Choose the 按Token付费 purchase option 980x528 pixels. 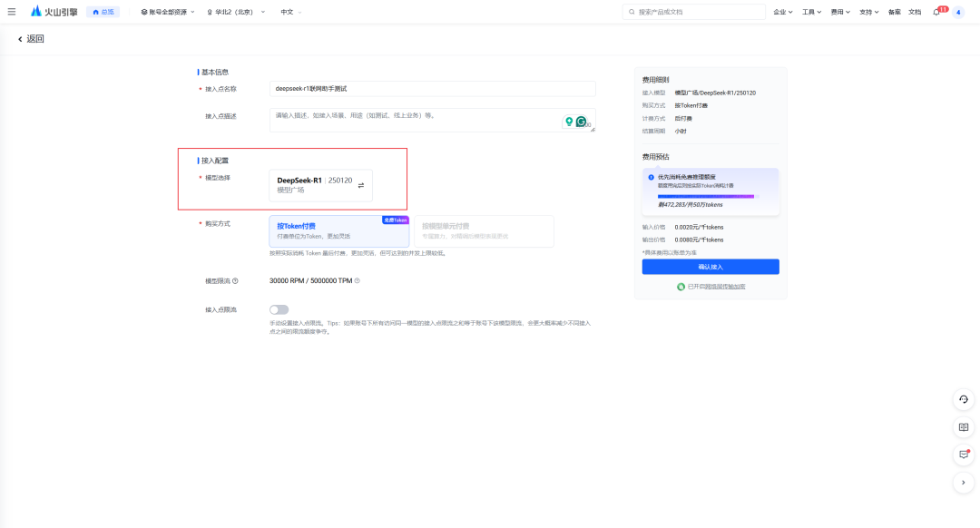(338, 230)
